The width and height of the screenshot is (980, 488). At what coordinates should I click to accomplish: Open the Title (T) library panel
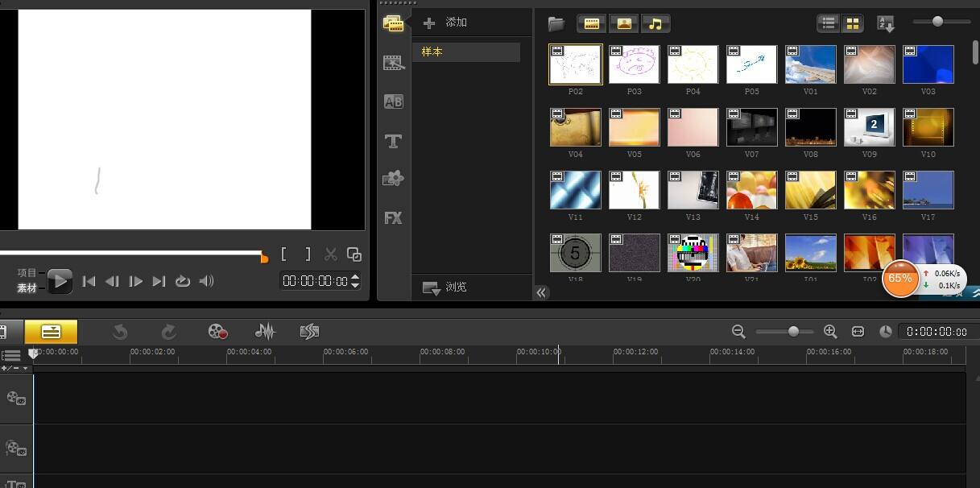point(393,141)
